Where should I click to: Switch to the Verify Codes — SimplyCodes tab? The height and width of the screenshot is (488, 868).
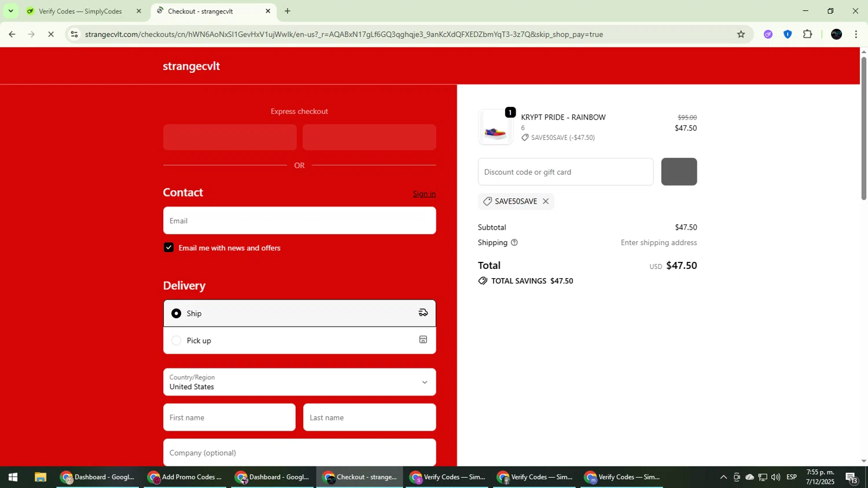click(x=80, y=11)
